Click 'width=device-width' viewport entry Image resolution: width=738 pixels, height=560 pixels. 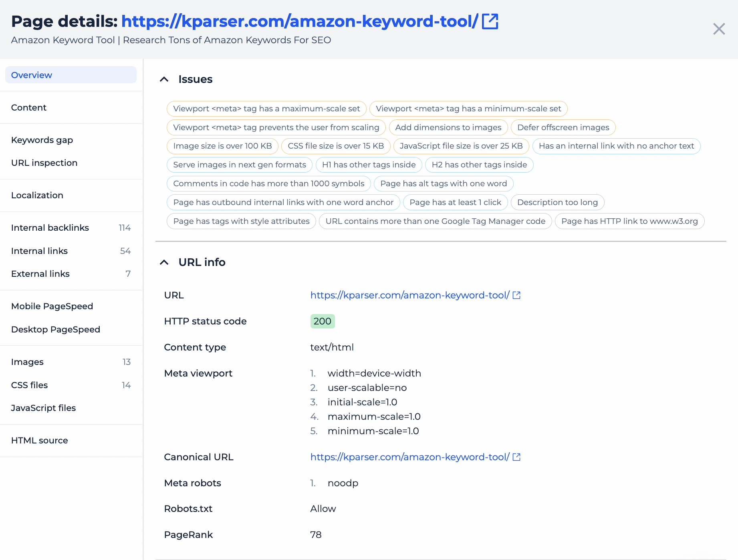click(x=374, y=373)
